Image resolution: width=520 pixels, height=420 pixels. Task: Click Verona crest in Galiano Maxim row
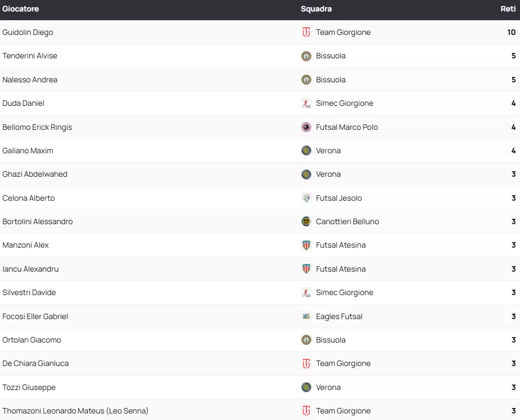click(x=306, y=151)
